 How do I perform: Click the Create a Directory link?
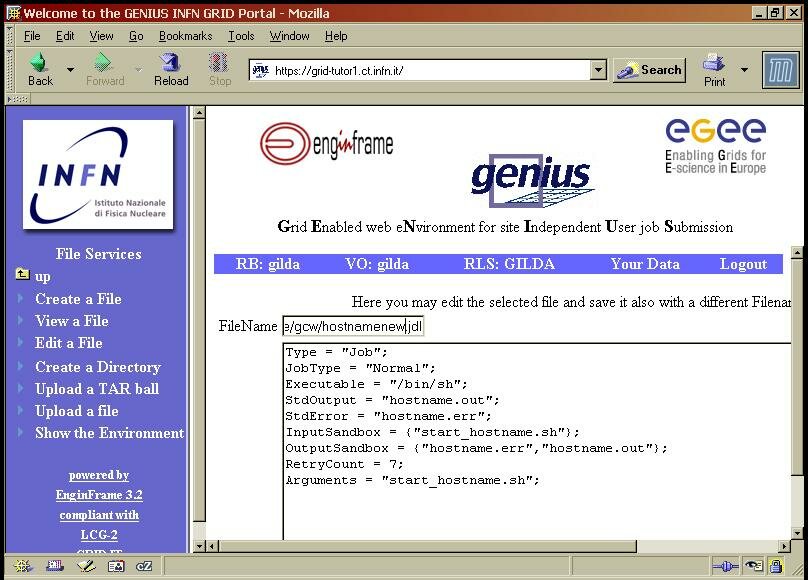[x=98, y=367]
